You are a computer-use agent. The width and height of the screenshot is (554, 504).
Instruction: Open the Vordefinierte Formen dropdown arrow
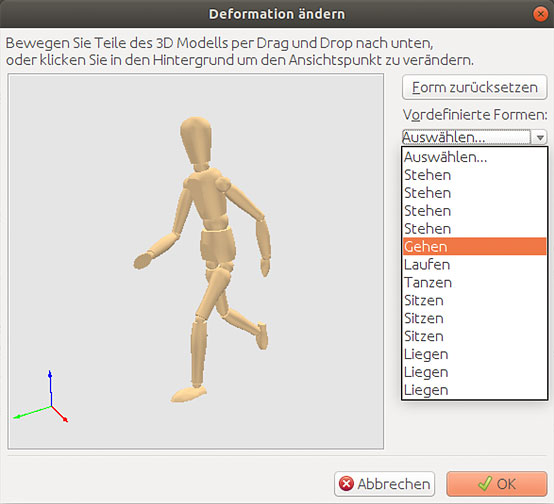click(540, 137)
